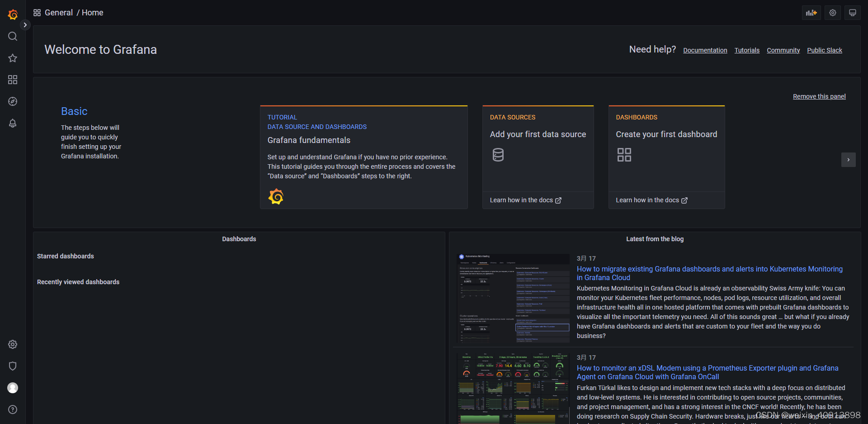Click the data source database icon
Viewport: 868px width, 424px height.
pyautogui.click(x=498, y=155)
